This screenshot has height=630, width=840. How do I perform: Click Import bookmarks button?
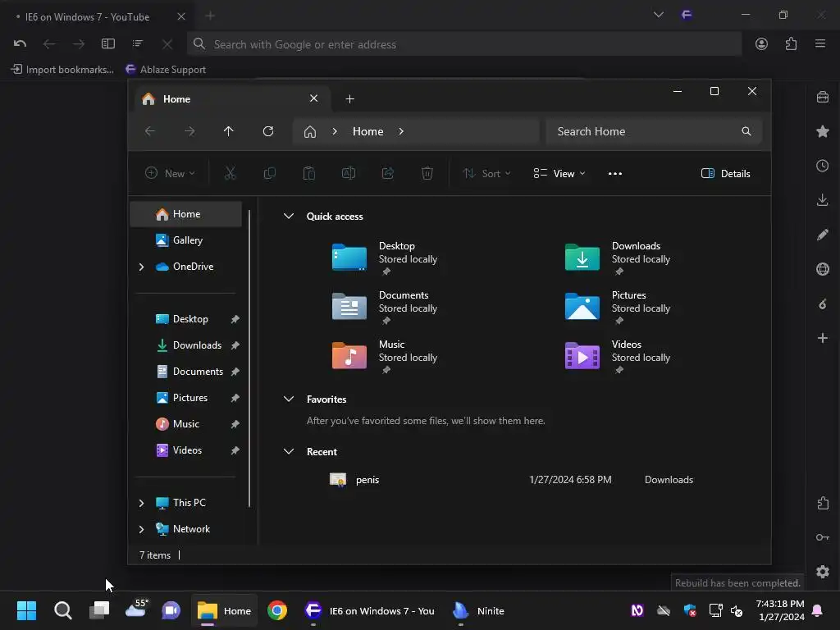(x=62, y=70)
